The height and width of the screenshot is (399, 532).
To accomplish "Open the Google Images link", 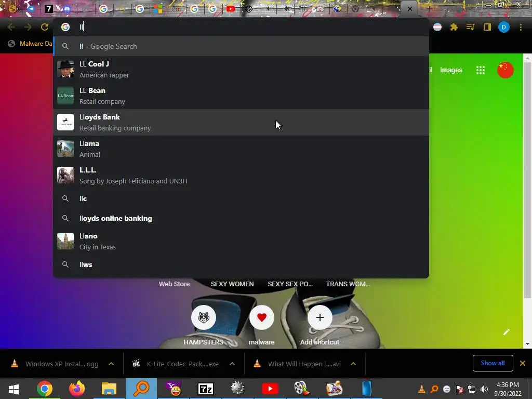I will pos(451,70).
